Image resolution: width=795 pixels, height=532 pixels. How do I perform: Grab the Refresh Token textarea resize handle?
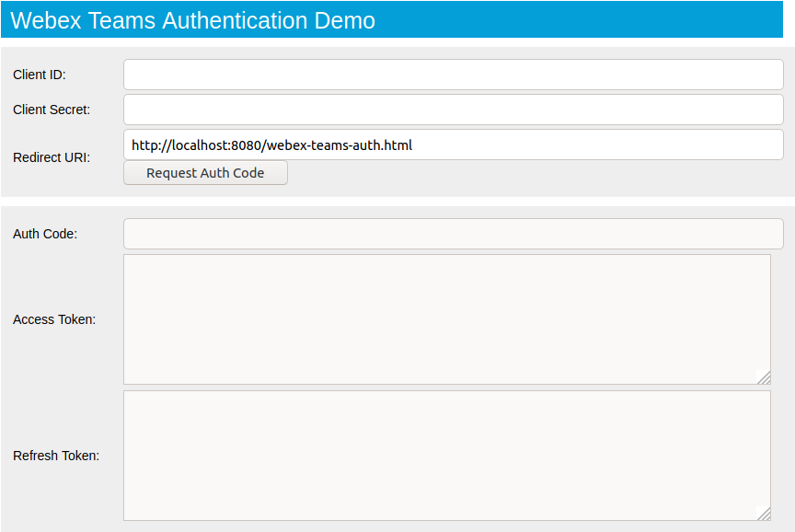[764, 514]
